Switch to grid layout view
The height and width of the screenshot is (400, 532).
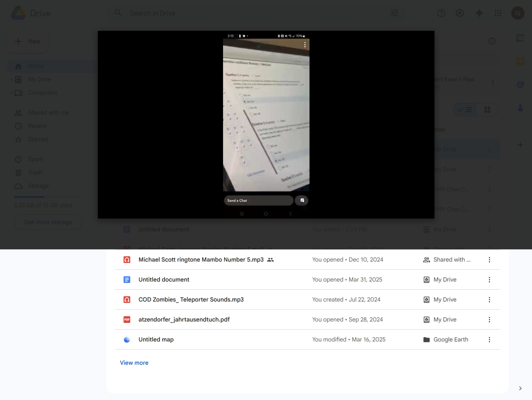487,110
